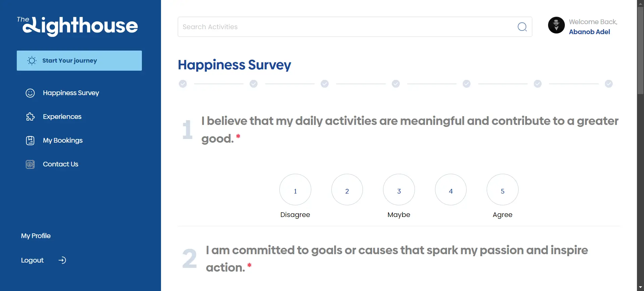Choose rating 5 for question one
Screen dimensions: 644x291
502,190
